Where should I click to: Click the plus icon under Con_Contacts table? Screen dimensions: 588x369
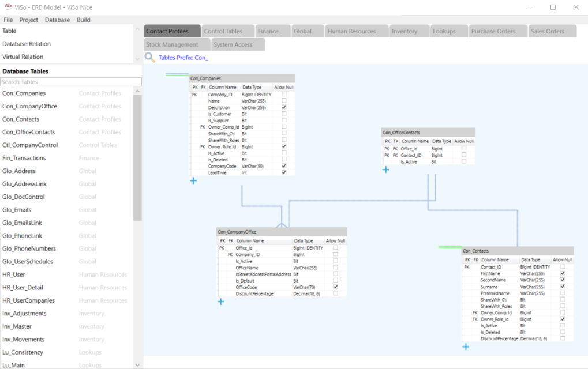point(466,347)
